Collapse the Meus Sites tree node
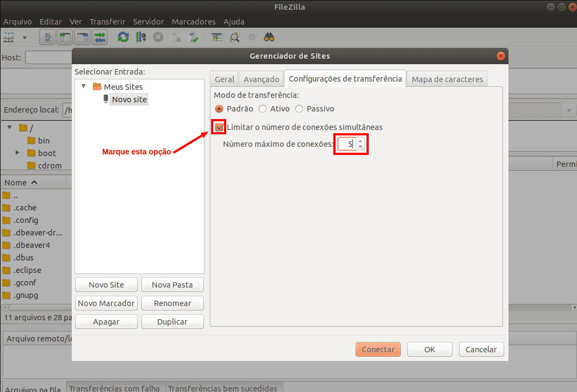Image resolution: width=577 pixels, height=392 pixels. click(x=84, y=86)
